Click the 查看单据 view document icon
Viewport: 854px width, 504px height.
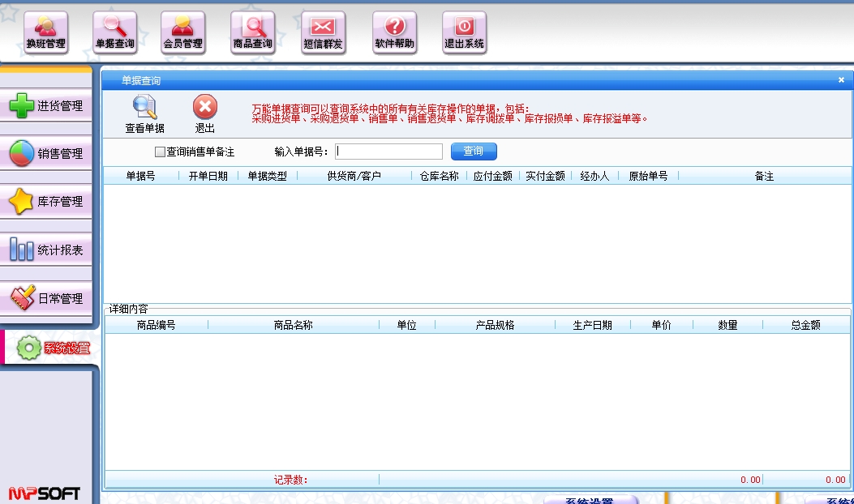144,114
